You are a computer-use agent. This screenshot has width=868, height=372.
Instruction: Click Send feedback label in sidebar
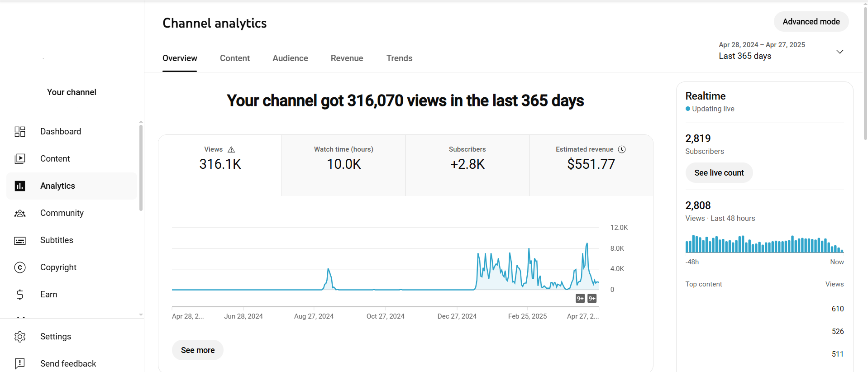coord(68,364)
